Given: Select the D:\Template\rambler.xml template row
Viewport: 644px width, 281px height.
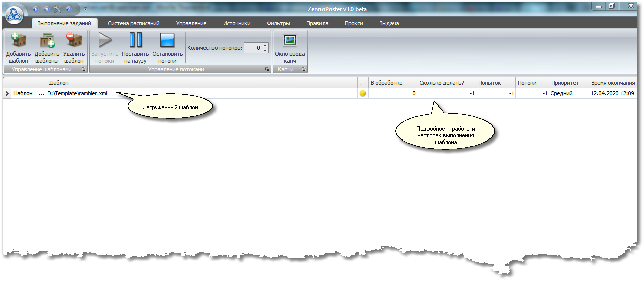Looking at the screenshot, I should (x=201, y=93).
